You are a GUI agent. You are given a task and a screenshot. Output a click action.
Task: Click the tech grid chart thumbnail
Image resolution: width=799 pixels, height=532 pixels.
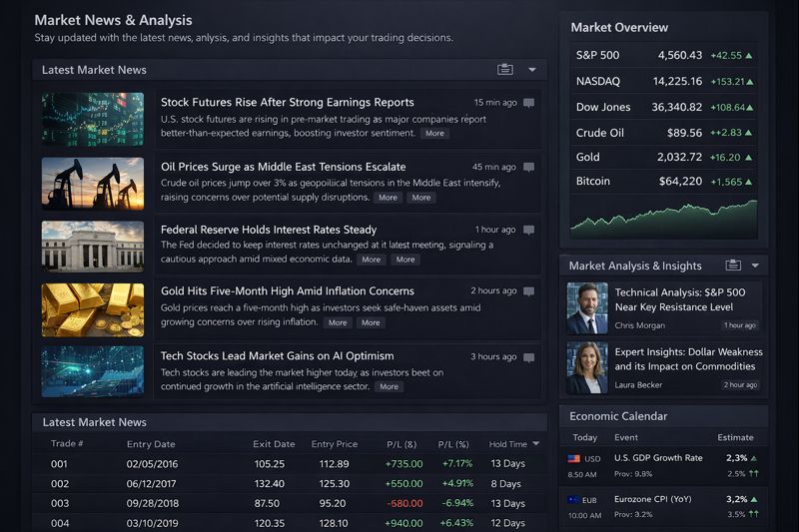point(93,371)
